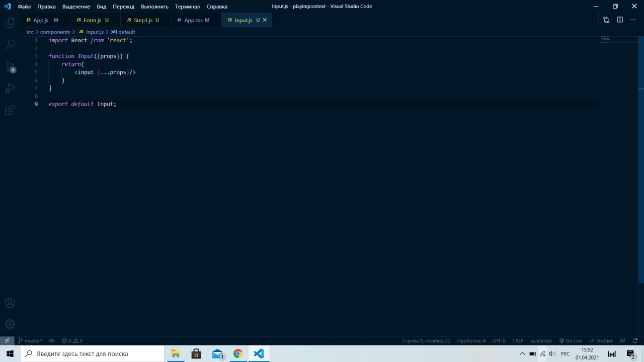Open the Переход menu
Viewport: 644px width, 362px height.
(123, 7)
